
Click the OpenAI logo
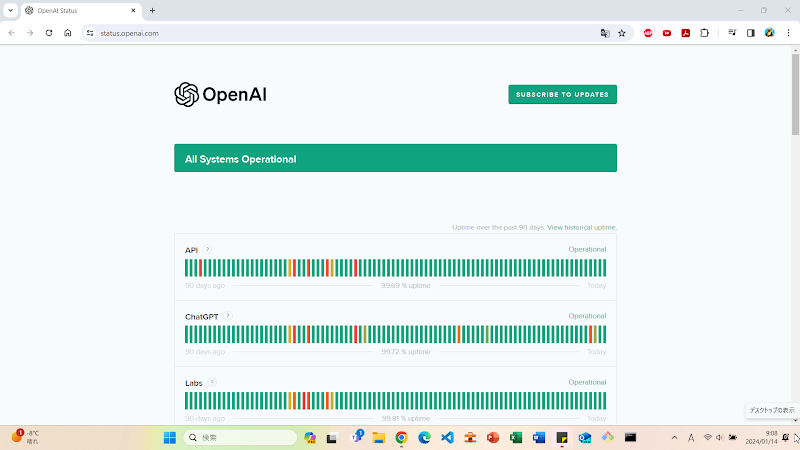[x=220, y=94]
